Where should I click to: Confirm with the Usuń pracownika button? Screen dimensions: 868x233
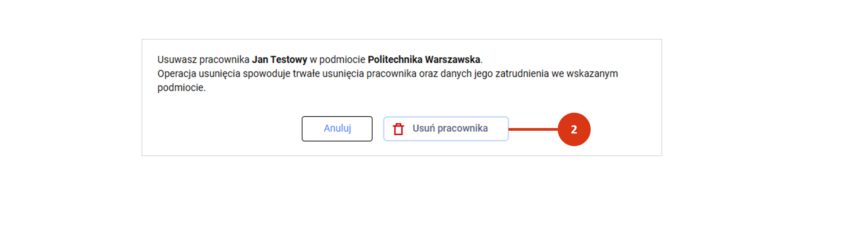(x=446, y=128)
